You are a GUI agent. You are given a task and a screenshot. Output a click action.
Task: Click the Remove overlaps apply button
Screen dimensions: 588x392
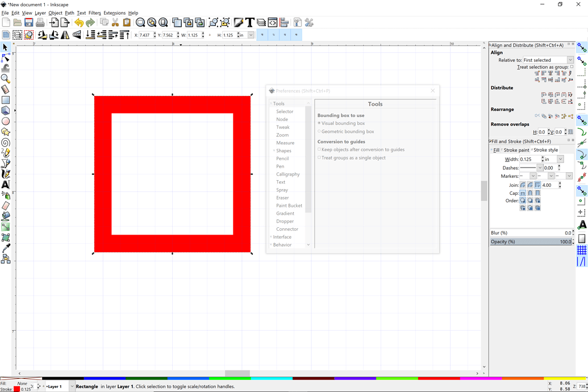(570, 132)
